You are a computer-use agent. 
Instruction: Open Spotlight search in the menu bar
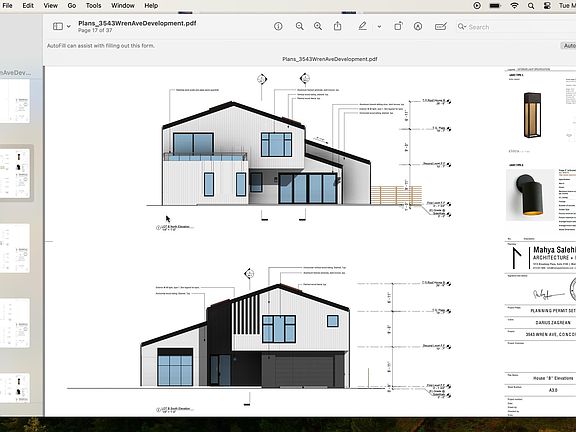[x=531, y=6]
